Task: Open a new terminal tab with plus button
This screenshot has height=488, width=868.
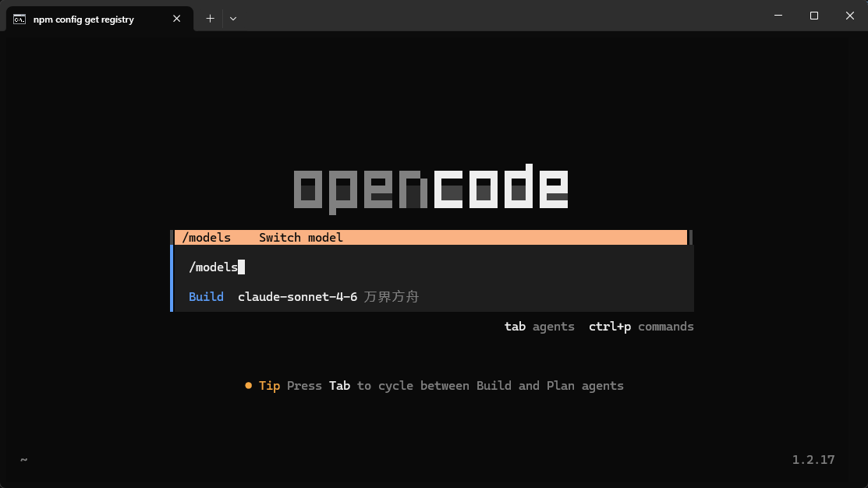Action: click(x=210, y=19)
